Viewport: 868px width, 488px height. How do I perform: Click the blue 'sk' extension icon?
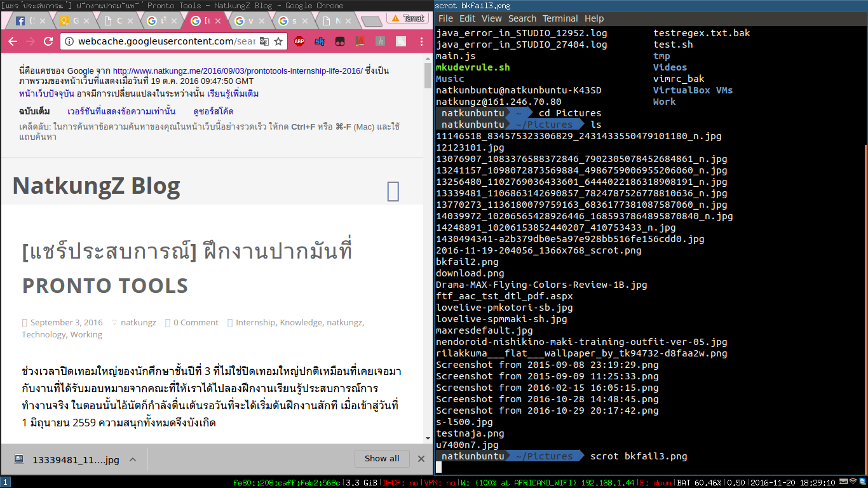point(319,42)
